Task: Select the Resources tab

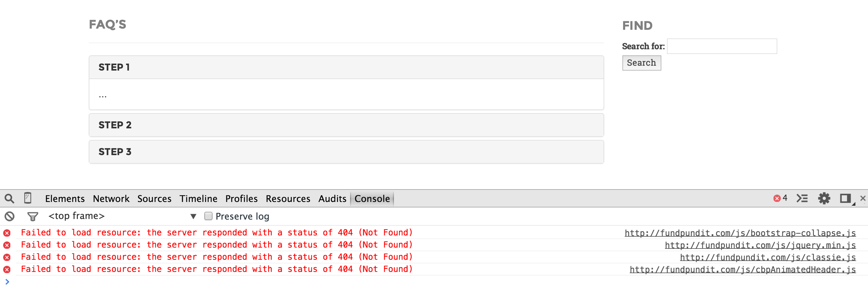Action: 288,199
